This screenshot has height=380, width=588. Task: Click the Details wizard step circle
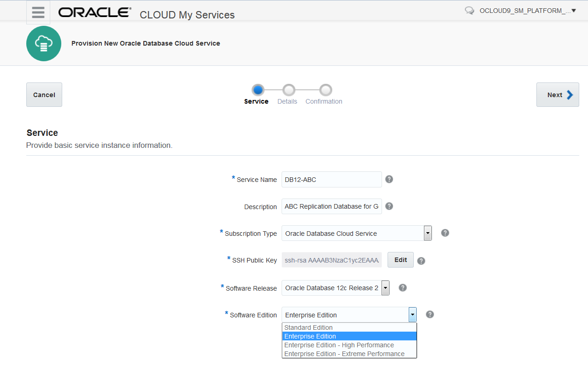point(287,90)
